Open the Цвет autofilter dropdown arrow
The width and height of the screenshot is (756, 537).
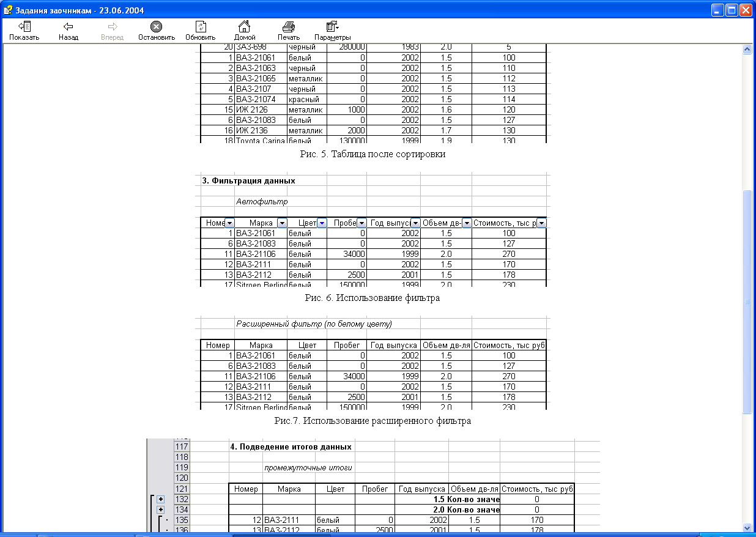(x=322, y=223)
